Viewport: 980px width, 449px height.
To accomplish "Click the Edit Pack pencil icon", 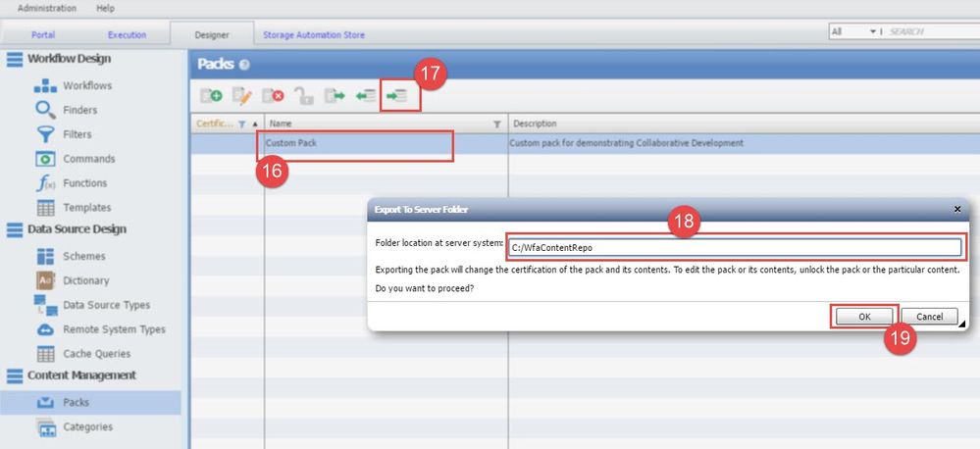I will [241, 96].
